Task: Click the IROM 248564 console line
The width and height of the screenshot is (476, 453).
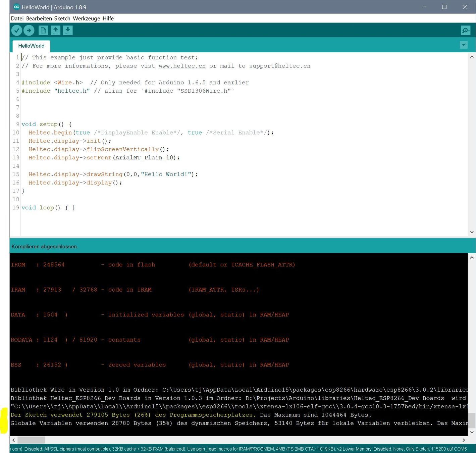Action: pyautogui.click(x=153, y=265)
